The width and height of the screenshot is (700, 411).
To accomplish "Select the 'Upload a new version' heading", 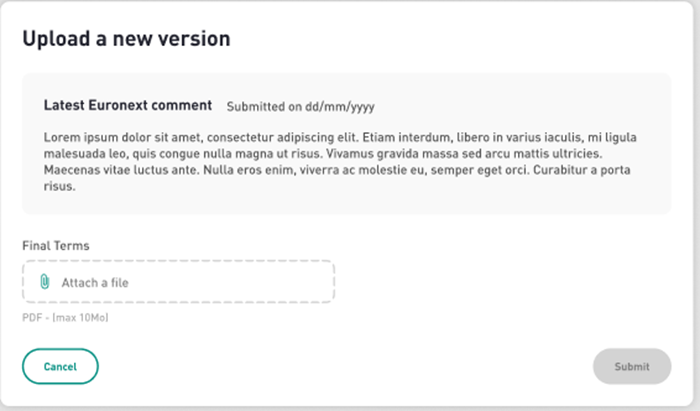I will point(126,39).
